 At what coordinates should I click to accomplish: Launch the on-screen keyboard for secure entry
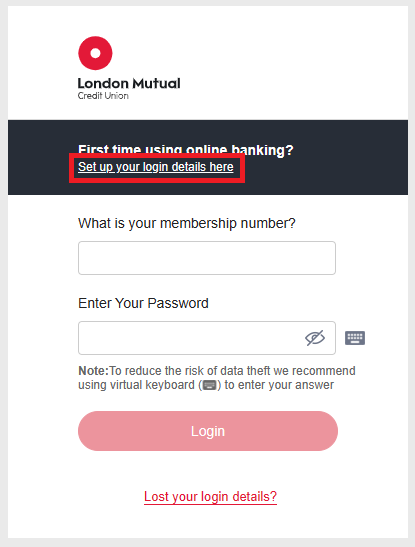click(355, 338)
